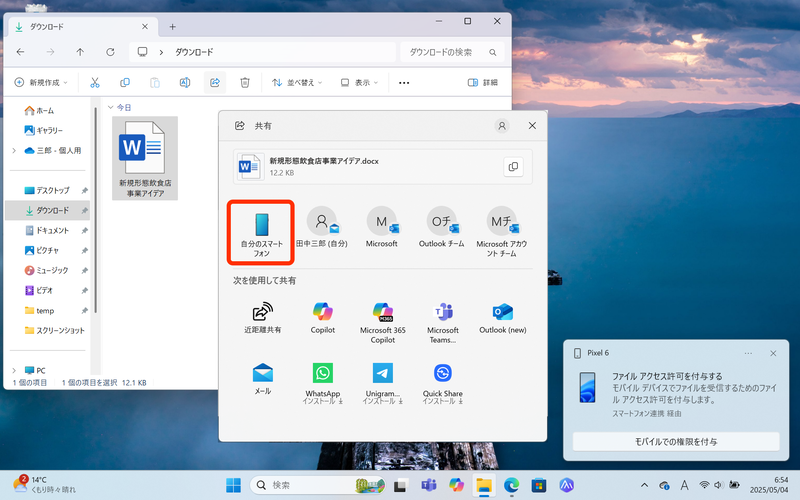Open ドキュメント in navigation pane
Screen dimensions: 800x500
click(47, 231)
